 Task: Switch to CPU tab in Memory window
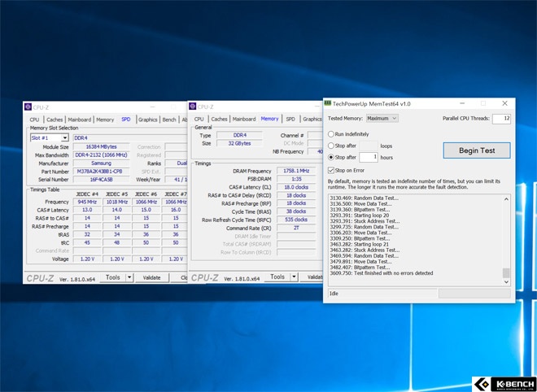click(x=199, y=119)
